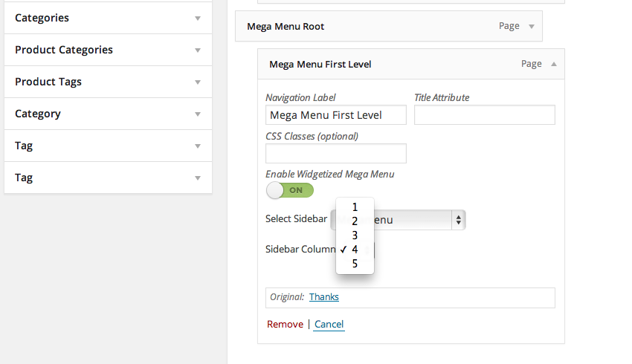The width and height of the screenshot is (632, 364).
Task: Click the Product Categories heading text
Action: click(64, 50)
